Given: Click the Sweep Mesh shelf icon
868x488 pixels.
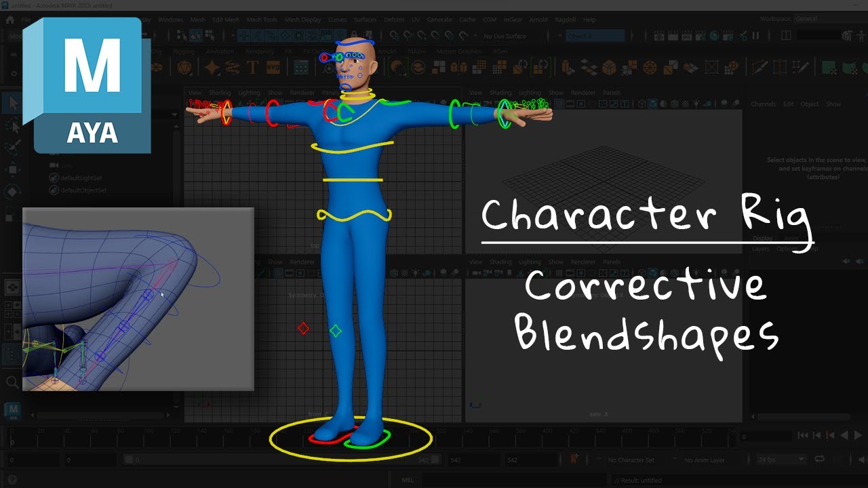Looking at the screenshot, I should (232, 68).
